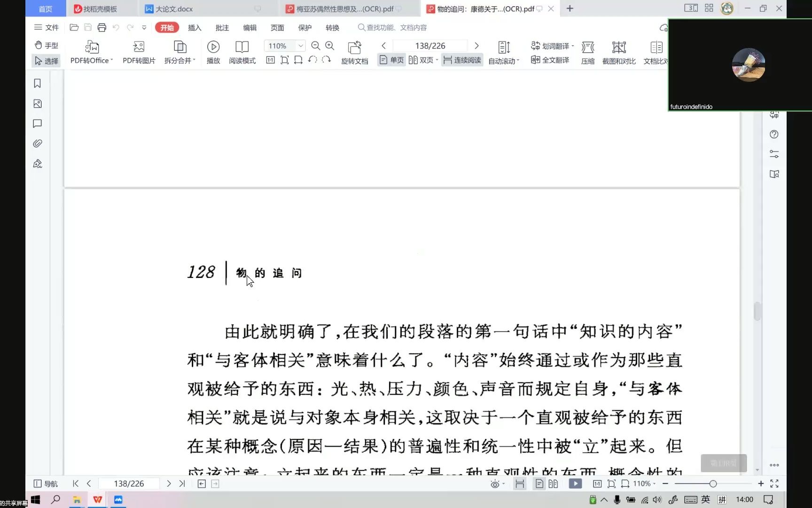Switch to the 插入 ribbon tab
Viewport: 812px width, 508px height.
click(x=195, y=28)
